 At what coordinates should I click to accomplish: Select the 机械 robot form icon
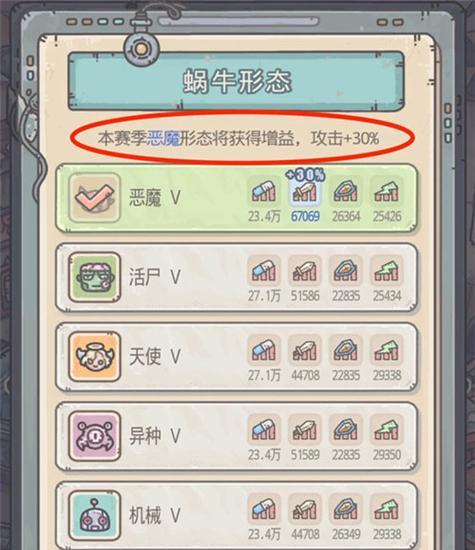coord(95,516)
